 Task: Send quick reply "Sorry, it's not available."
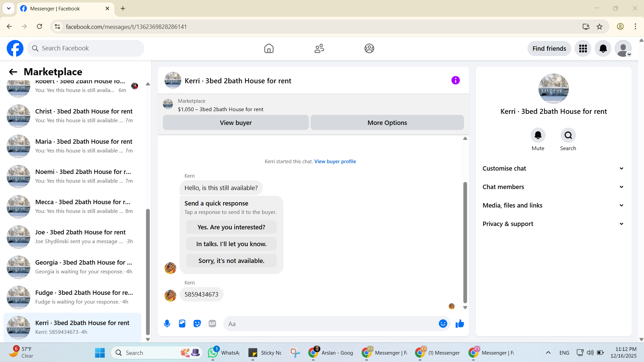pos(231,261)
